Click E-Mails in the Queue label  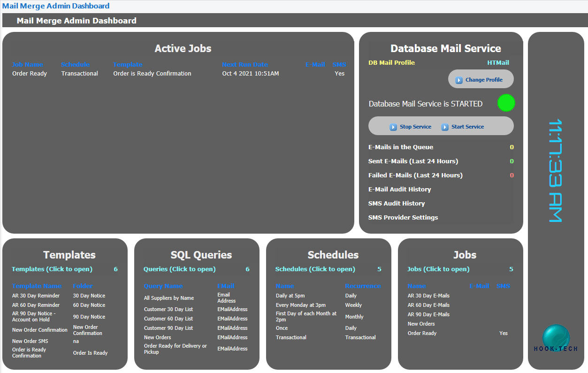(x=401, y=147)
